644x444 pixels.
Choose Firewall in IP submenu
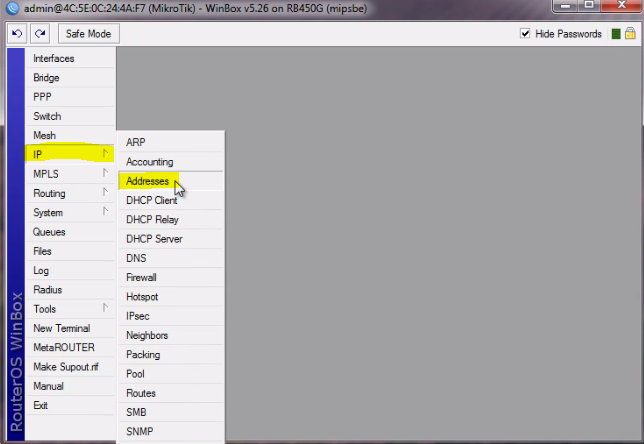click(x=171, y=277)
